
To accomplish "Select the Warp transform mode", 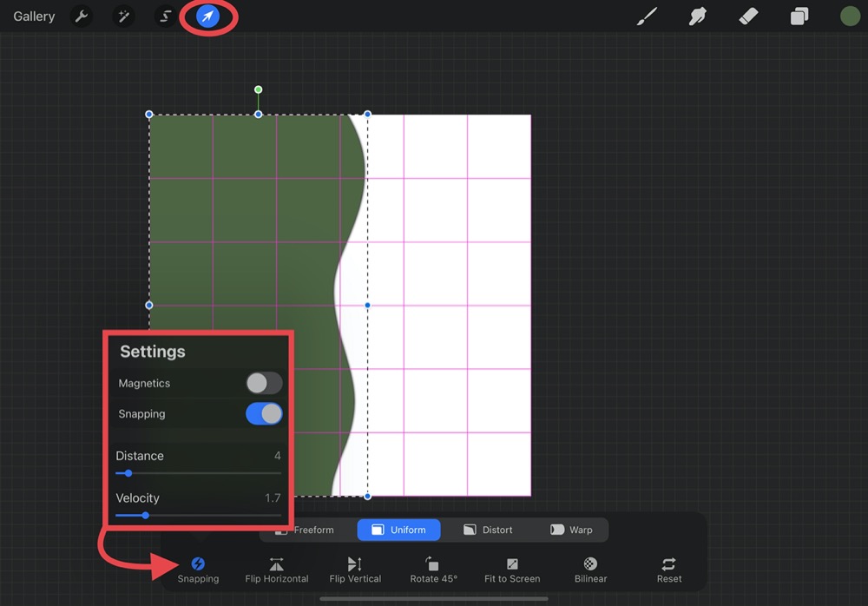I will point(571,530).
